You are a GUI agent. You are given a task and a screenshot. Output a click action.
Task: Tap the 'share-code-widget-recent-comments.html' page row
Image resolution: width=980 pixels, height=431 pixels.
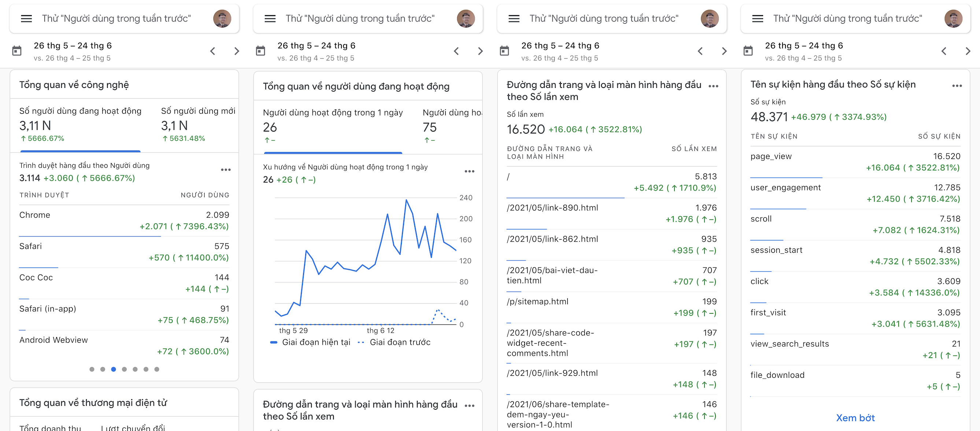point(612,343)
